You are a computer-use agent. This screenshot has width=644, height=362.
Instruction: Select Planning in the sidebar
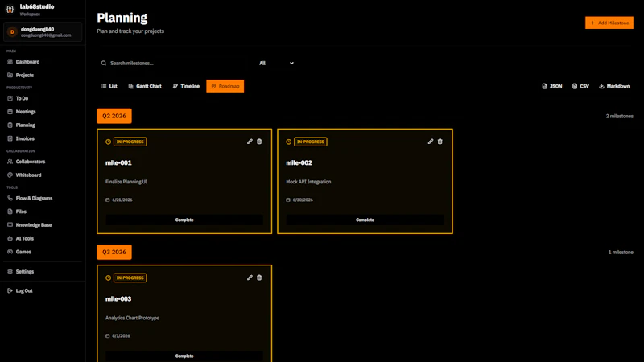[x=43, y=125]
